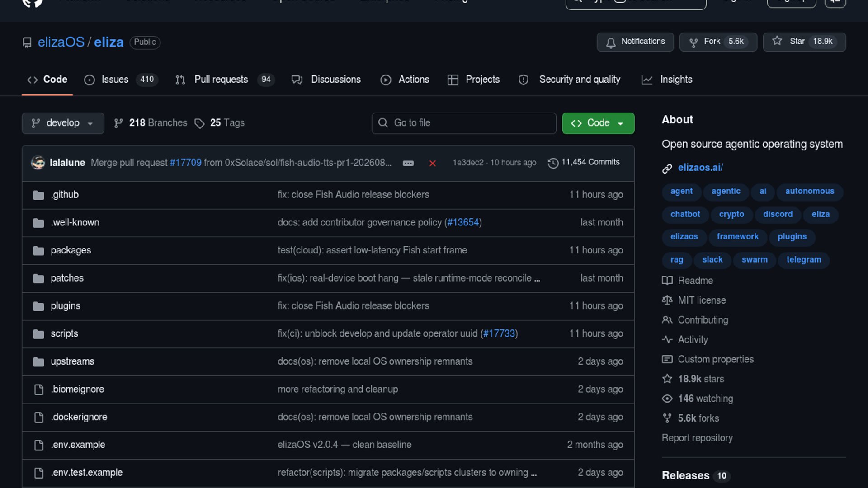Switch to the Code tab
Image resolution: width=868 pixels, height=488 pixels.
click(x=47, y=80)
